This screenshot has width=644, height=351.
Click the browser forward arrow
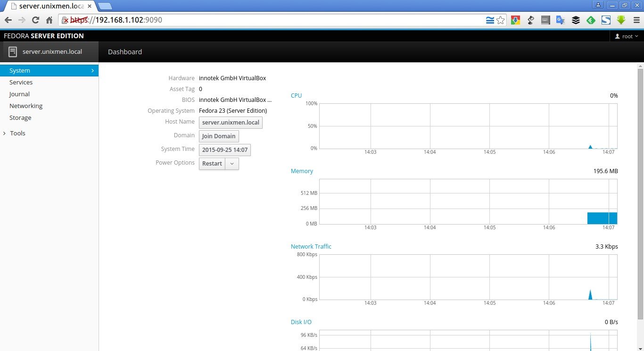tap(22, 20)
